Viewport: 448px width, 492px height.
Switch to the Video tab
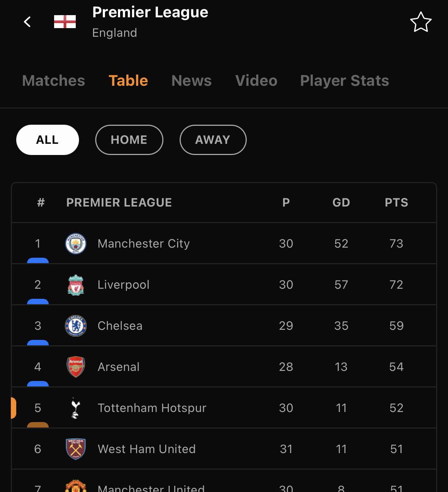tap(256, 81)
